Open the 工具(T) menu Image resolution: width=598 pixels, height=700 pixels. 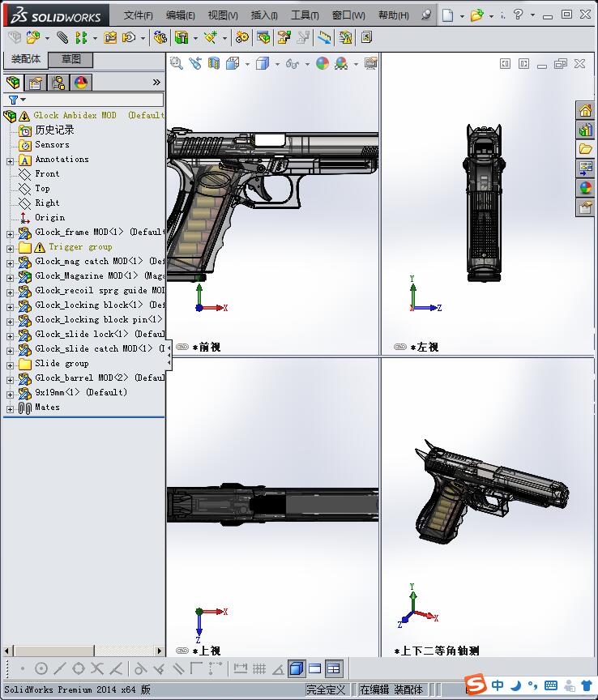[x=305, y=15]
